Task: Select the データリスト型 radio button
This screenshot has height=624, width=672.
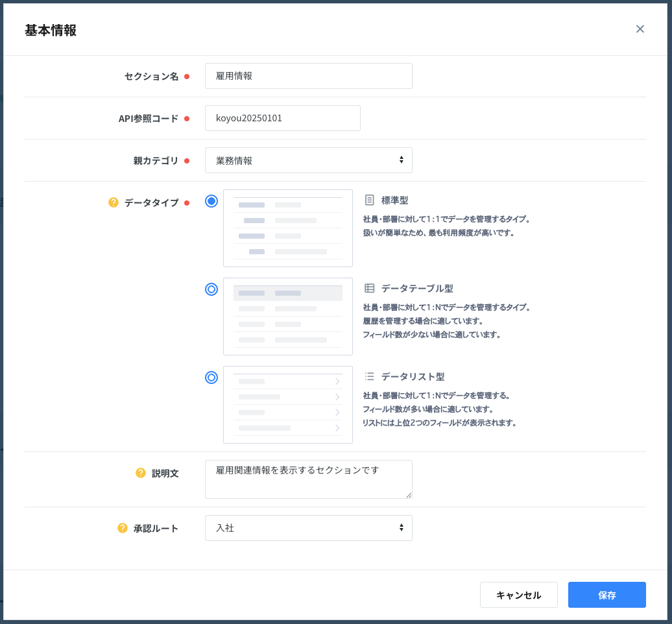Action: (211, 378)
